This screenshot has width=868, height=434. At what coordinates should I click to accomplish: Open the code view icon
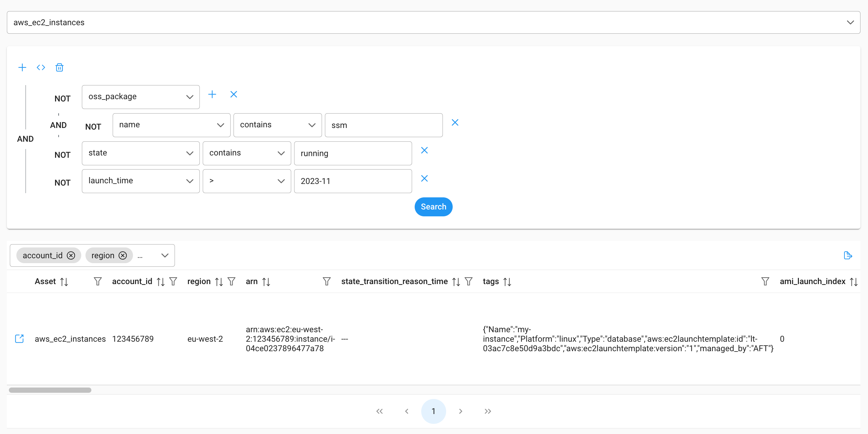(41, 67)
